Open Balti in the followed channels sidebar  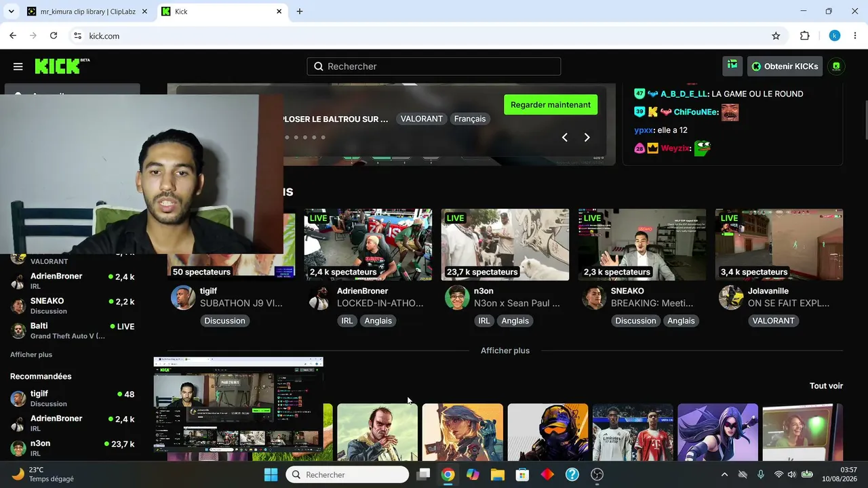[x=73, y=331]
